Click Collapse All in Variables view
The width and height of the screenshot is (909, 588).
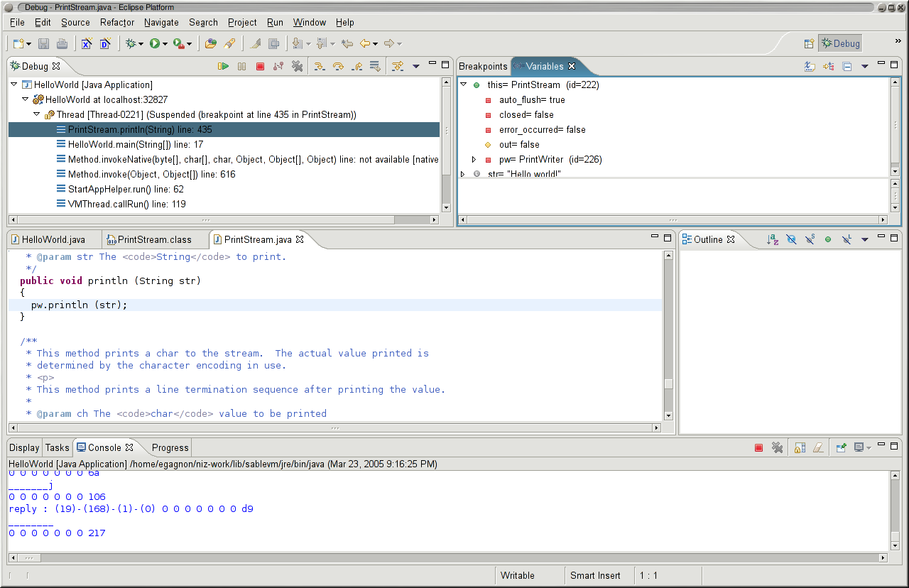click(847, 66)
